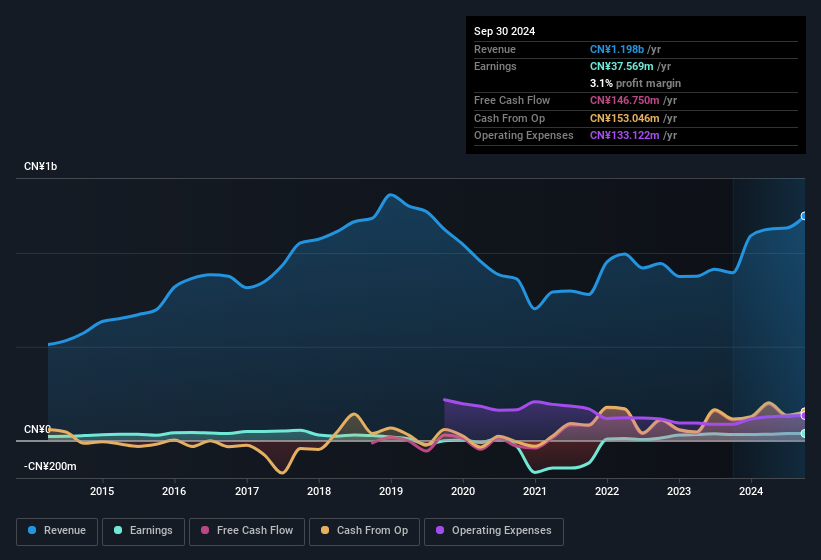
Task: Toggle the Operating Expenses legend button
Action: pyautogui.click(x=493, y=531)
